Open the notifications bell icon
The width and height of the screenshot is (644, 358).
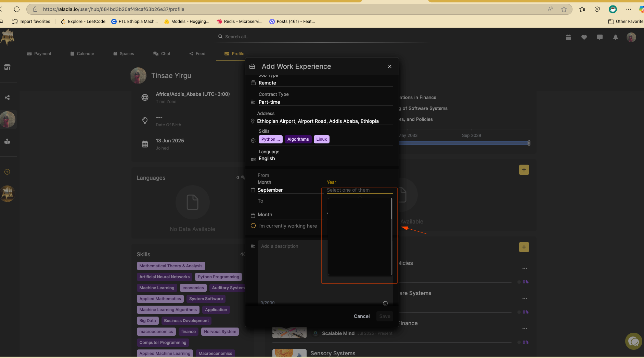pyautogui.click(x=616, y=37)
